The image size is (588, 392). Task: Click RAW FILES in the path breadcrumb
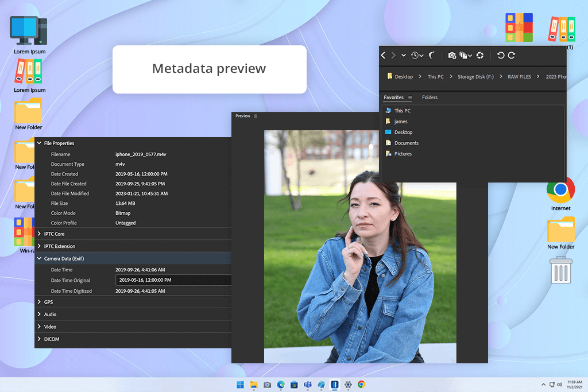click(x=519, y=76)
